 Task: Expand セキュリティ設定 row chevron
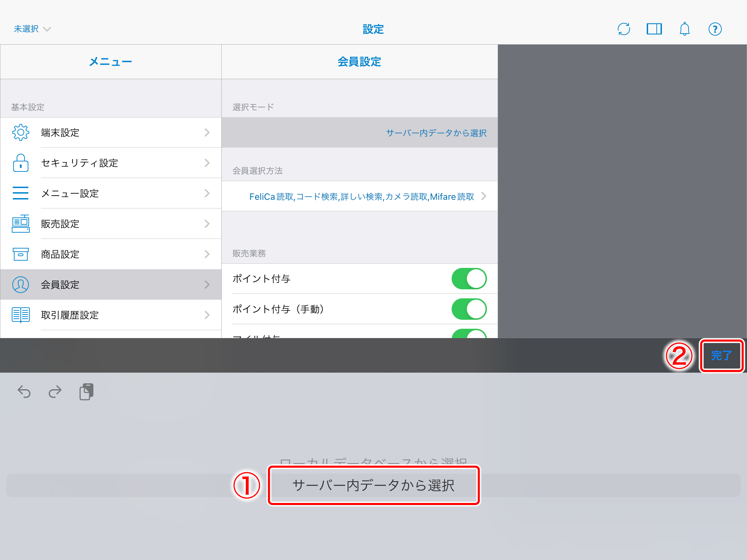[x=207, y=163]
